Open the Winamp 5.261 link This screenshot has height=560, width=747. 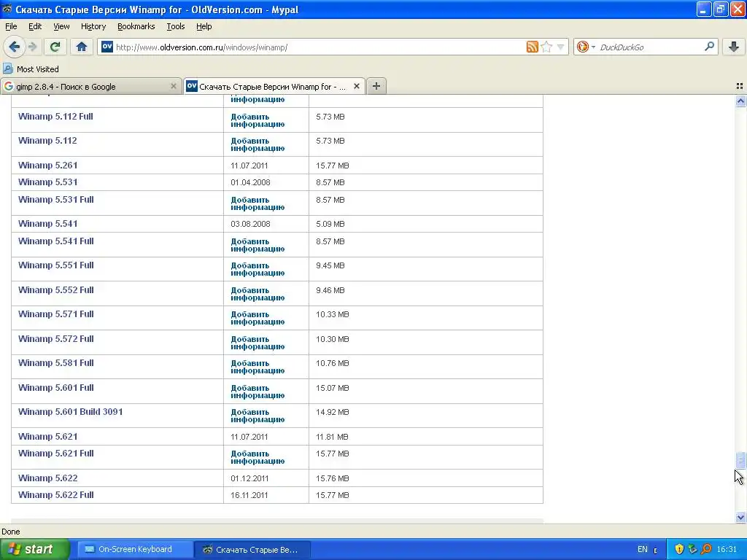(47, 166)
